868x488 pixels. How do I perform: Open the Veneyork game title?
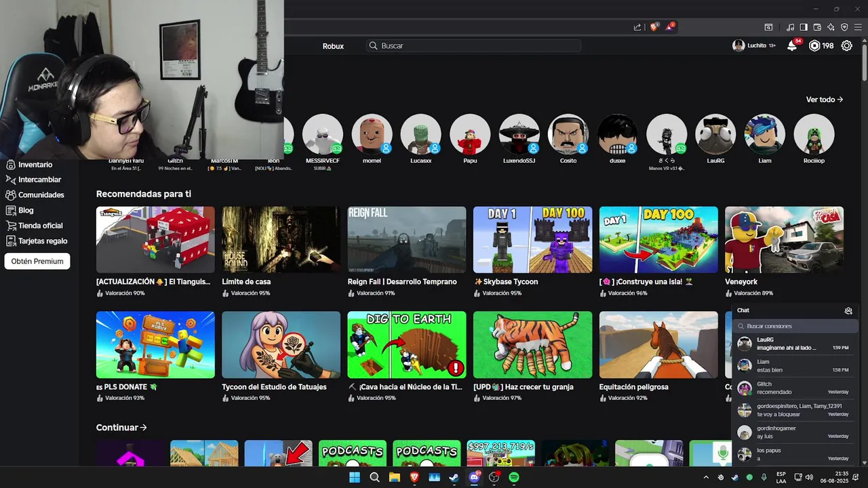(741, 281)
